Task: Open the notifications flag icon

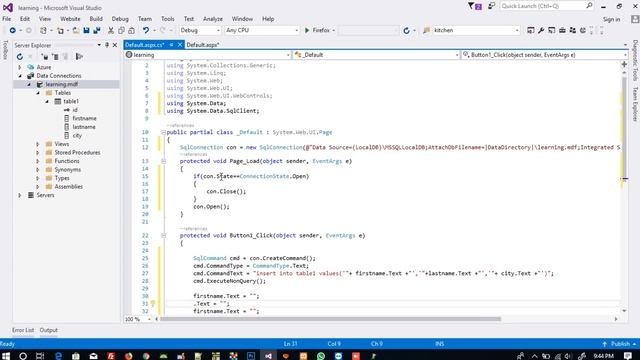Action: click(475, 6)
